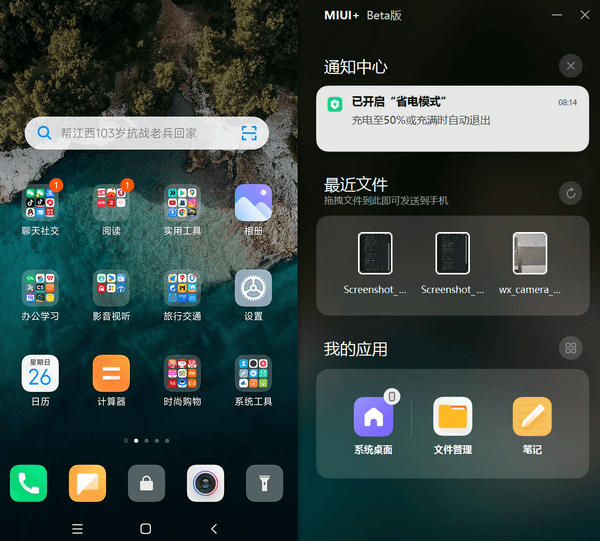Turn on the flashlight dock icon
The image size is (600, 541).
tap(264, 484)
